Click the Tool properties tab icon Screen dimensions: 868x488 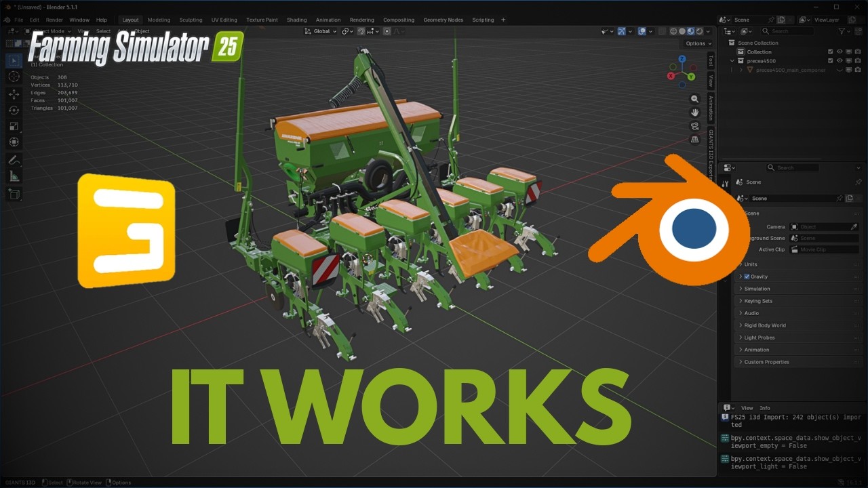tap(725, 182)
